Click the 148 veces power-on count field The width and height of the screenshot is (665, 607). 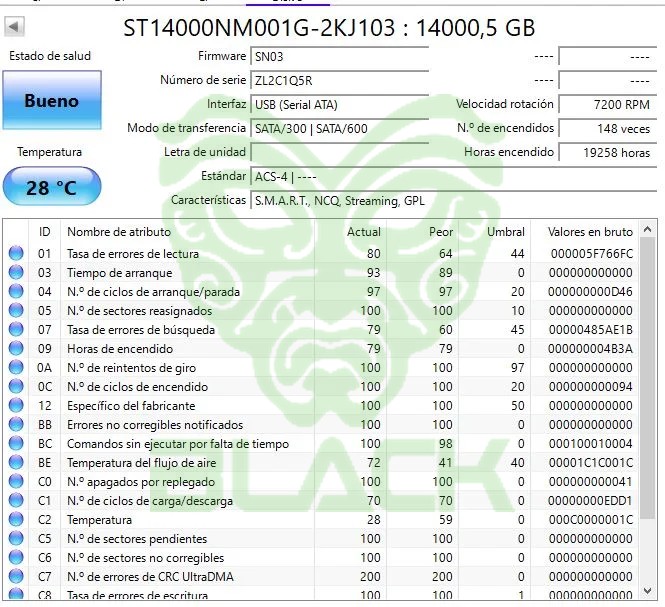coord(608,129)
